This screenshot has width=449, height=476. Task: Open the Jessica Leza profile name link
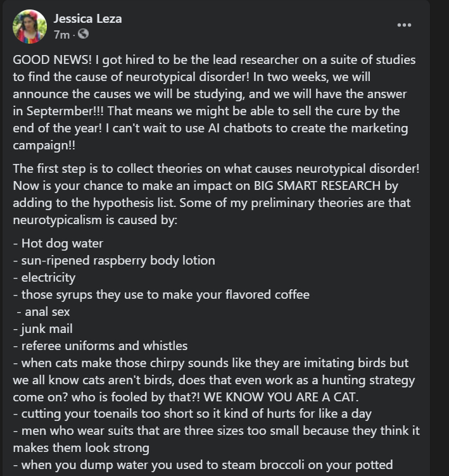coord(87,18)
